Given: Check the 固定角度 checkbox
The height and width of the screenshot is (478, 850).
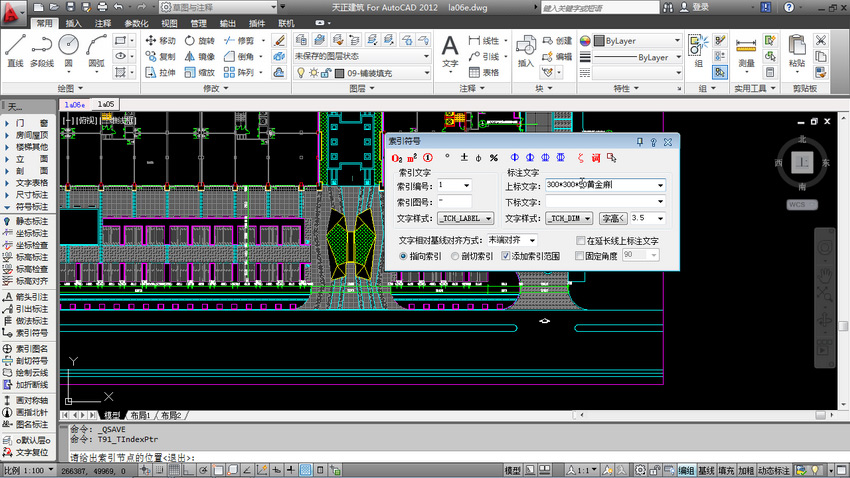Looking at the screenshot, I should click(579, 255).
